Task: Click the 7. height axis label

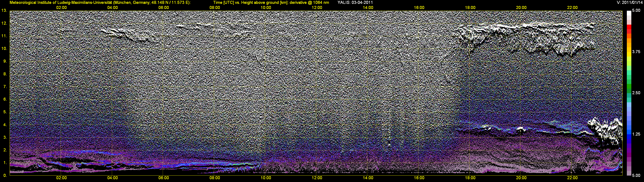Action: tap(5, 87)
